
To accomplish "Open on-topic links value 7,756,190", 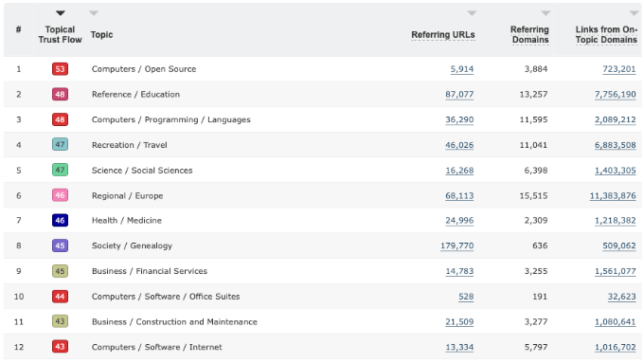I will [616, 95].
